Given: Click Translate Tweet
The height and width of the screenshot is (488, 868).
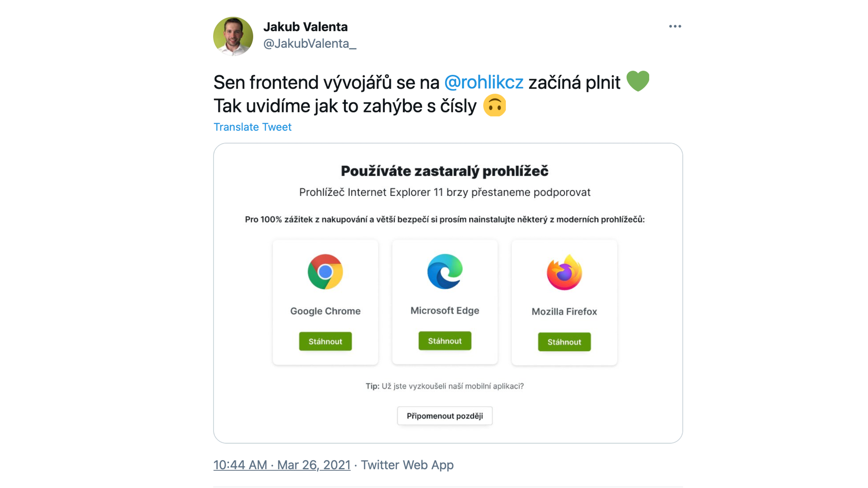Looking at the screenshot, I should click(252, 127).
